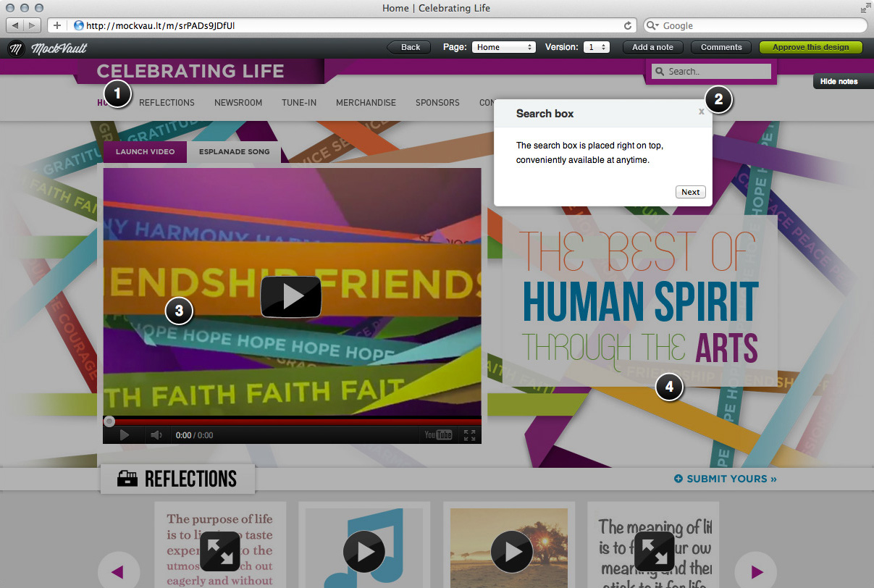The width and height of the screenshot is (874, 588).
Task: Expand the 'purpose of life' reflection card
Action: [x=220, y=552]
